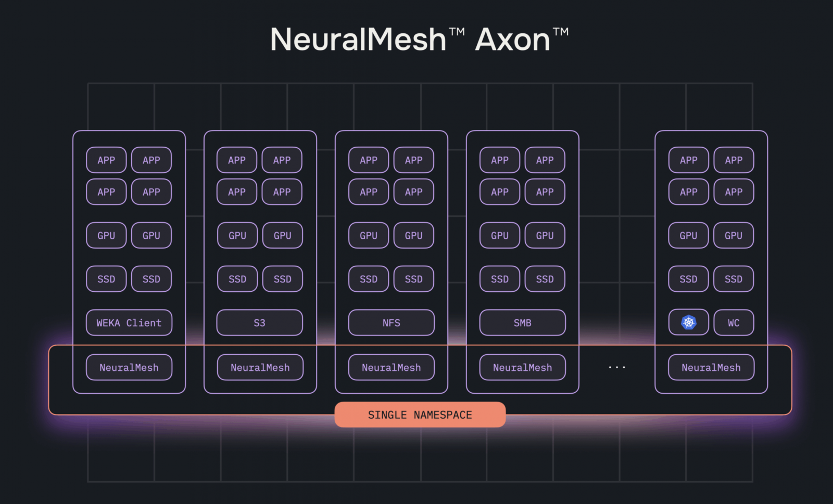Select the NFS protocol box

click(x=391, y=322)
